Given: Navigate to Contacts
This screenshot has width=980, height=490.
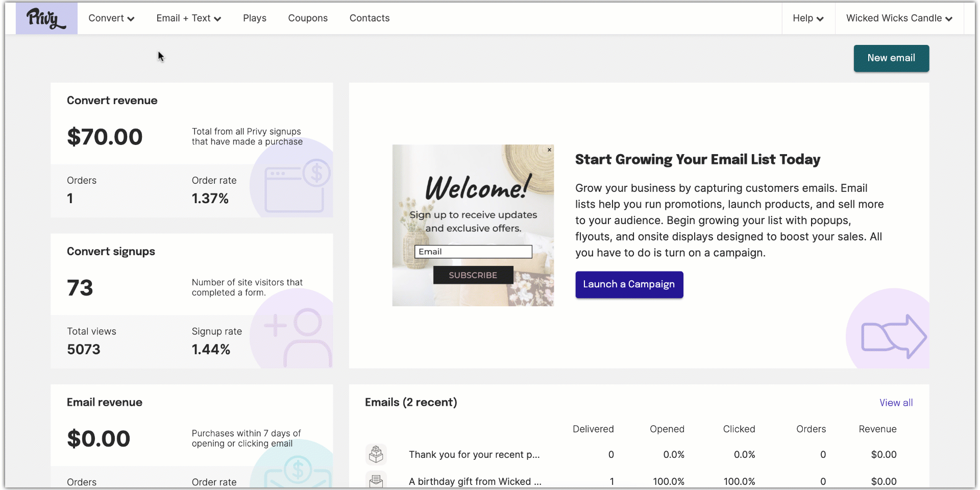Looking at the screenshot, I should [370, 18].
